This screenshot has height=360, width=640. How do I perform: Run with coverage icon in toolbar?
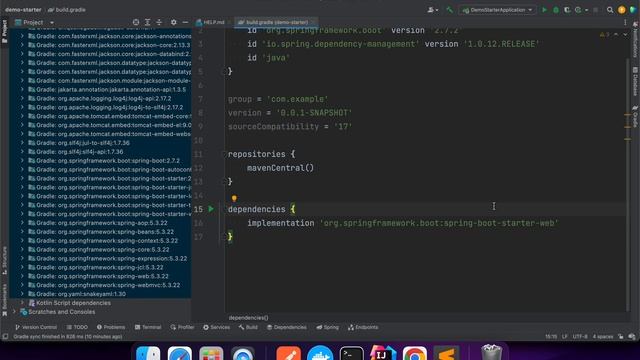[567, 10]
